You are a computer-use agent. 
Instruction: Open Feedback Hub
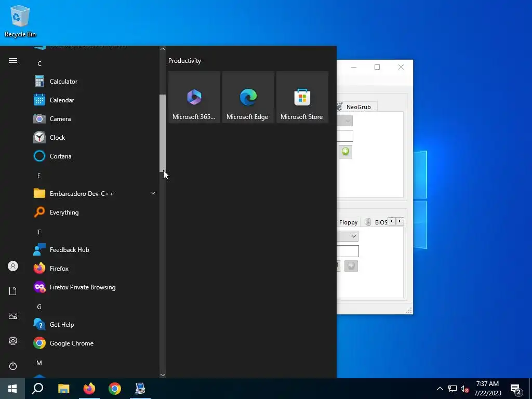click(95, 250)
